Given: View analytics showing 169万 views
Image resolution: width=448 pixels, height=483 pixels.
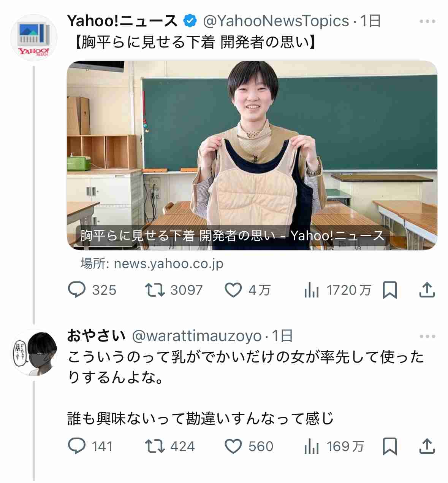Looking at the screenshot, I should pos(334,446).
